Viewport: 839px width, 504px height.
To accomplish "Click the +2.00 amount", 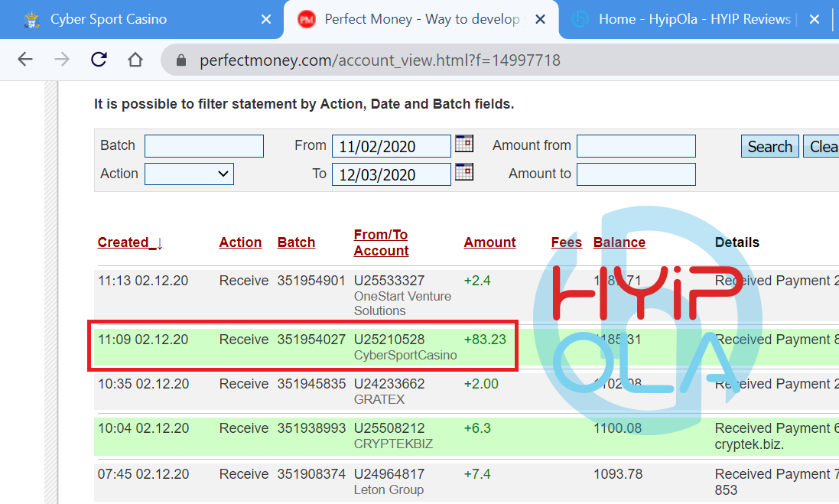I will click(481, 384).
